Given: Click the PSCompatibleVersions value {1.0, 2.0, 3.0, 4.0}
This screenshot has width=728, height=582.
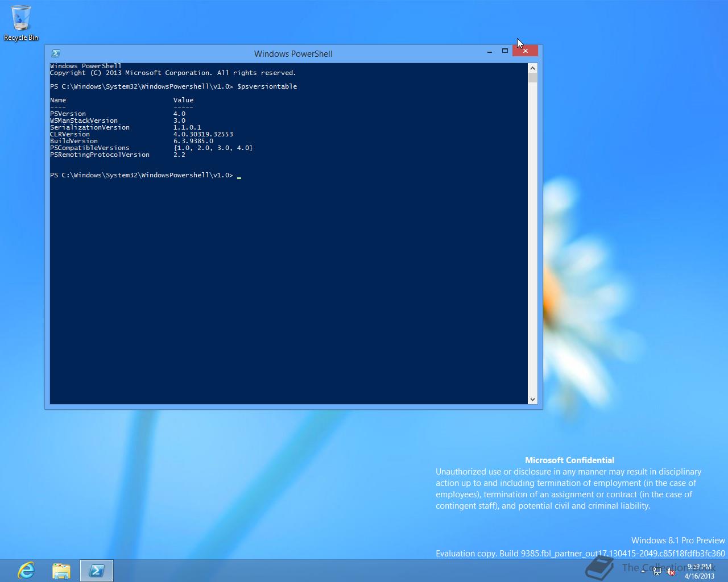Looking at the screenshot, I should tap(213, 148).
